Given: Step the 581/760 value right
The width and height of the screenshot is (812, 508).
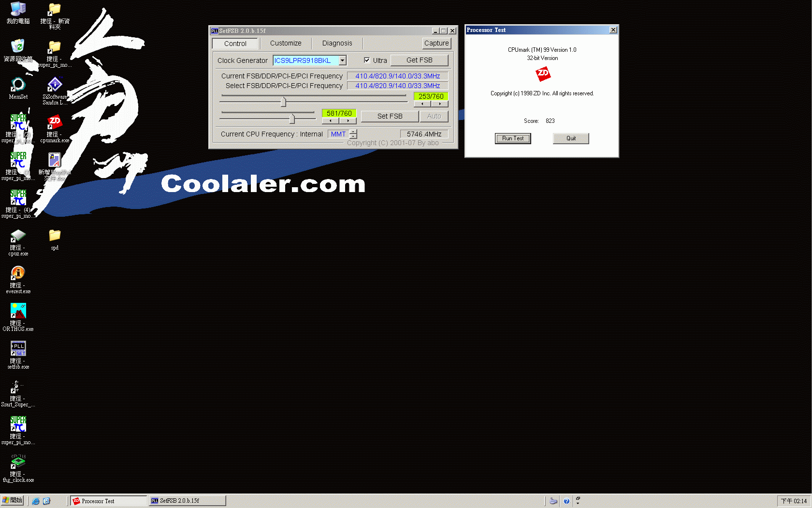Looking at the screenshot, I should (x=348, y=121).
